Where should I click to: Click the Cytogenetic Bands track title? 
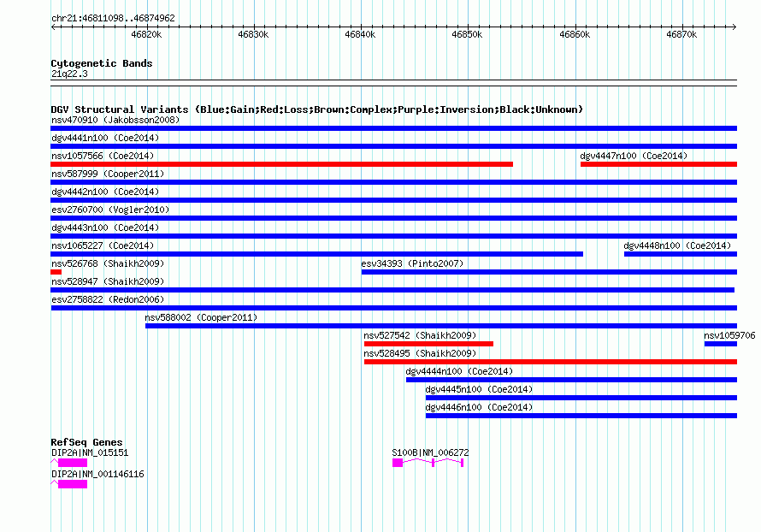102,63
